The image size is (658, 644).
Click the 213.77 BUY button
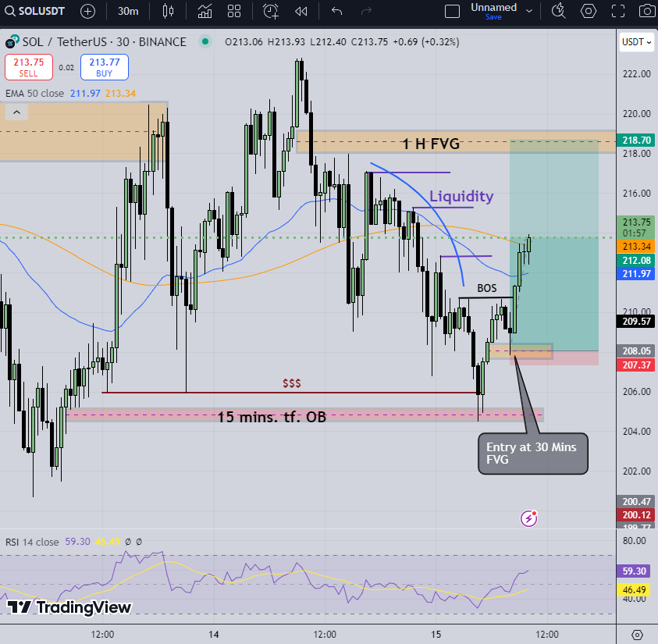point(104,67)
